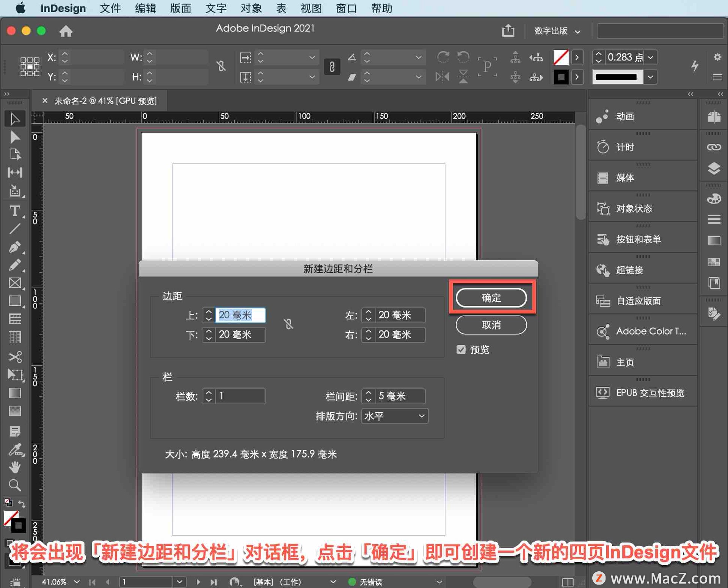The image size is (728, 588).
Task: Select the Type tool in toolbar
Action: pyautogui.click(x=15, y=211)
